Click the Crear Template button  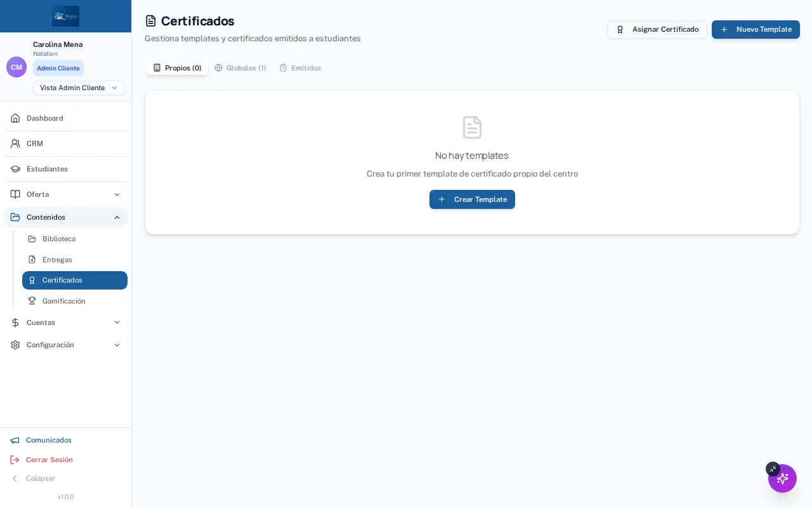pyautogui.click(x=472, y=199)
